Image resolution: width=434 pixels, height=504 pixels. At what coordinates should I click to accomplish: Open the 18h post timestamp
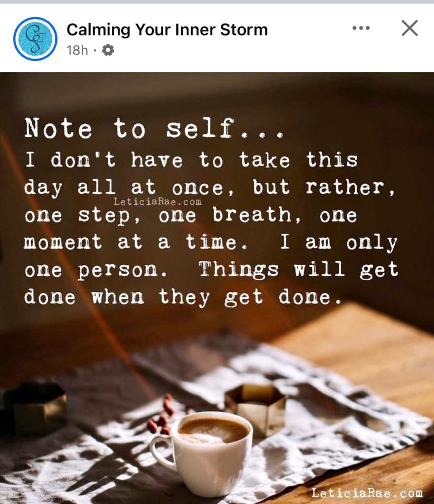[77, 50]
